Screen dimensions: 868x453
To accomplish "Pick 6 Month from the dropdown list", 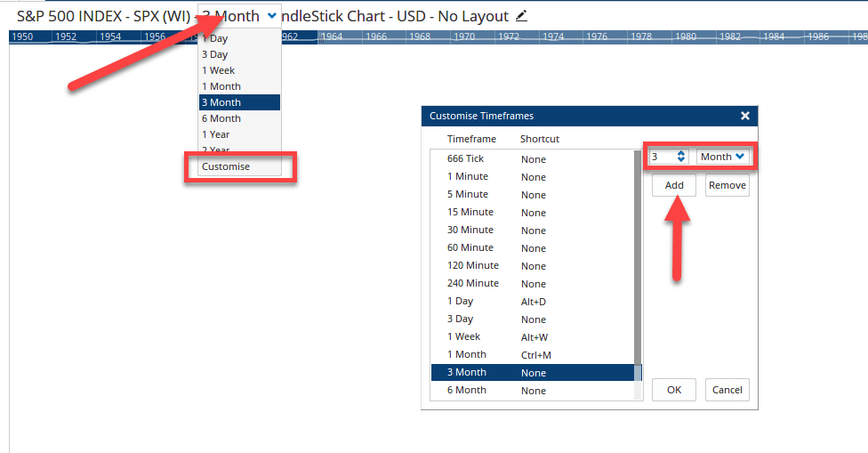I will coord(240,118).
